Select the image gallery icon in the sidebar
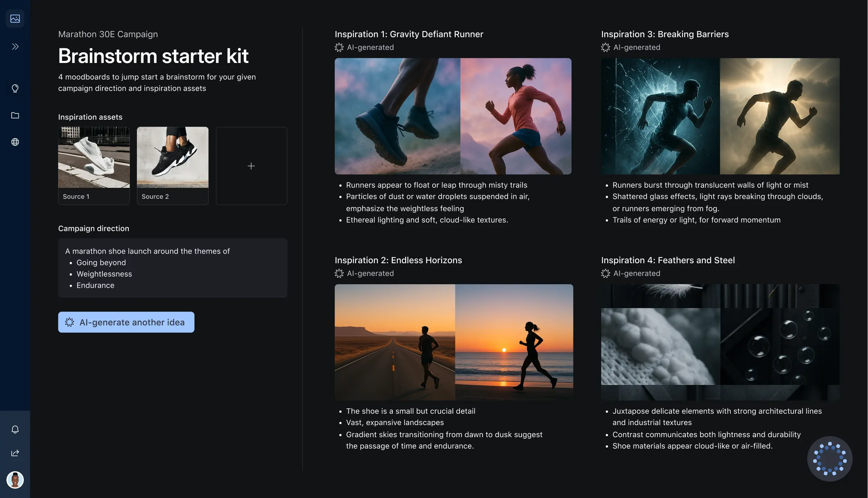Viewport: 868px width, 498px height. (x=15, y=18)
